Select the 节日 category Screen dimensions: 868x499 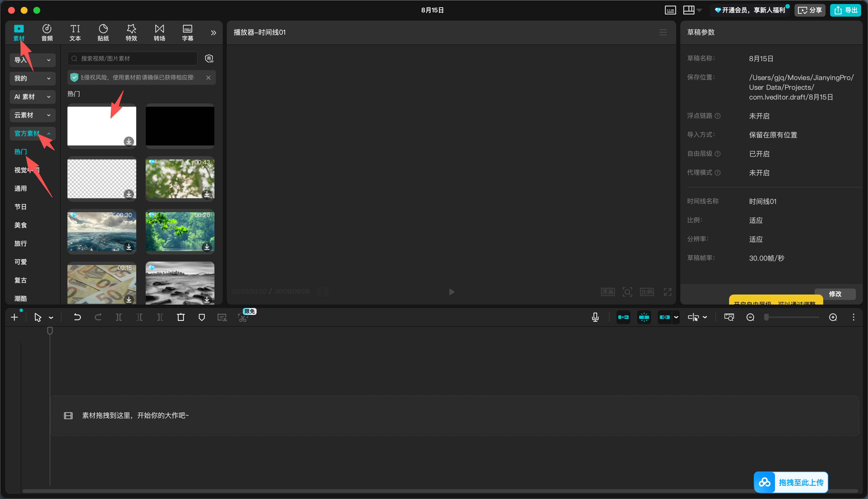pos(21,207)
